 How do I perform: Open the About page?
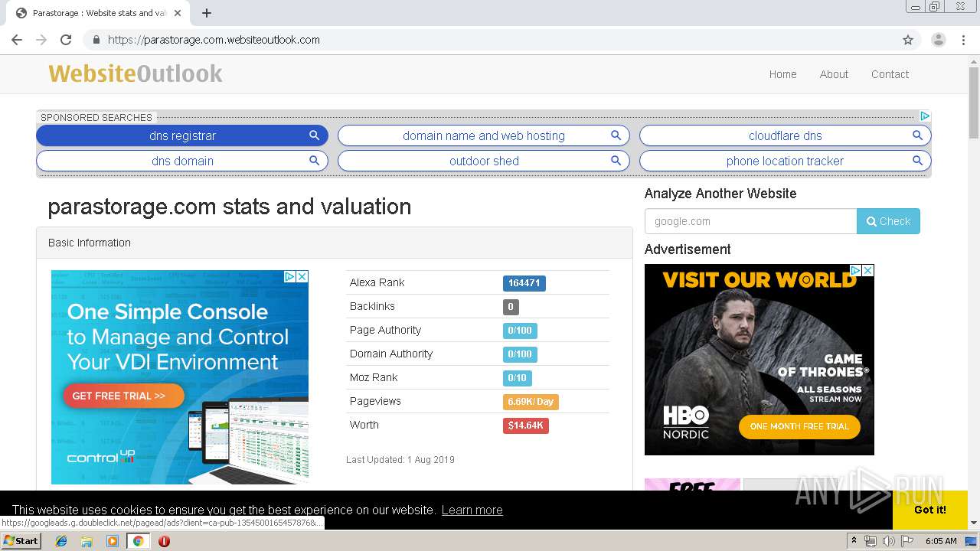click(834, 74)
